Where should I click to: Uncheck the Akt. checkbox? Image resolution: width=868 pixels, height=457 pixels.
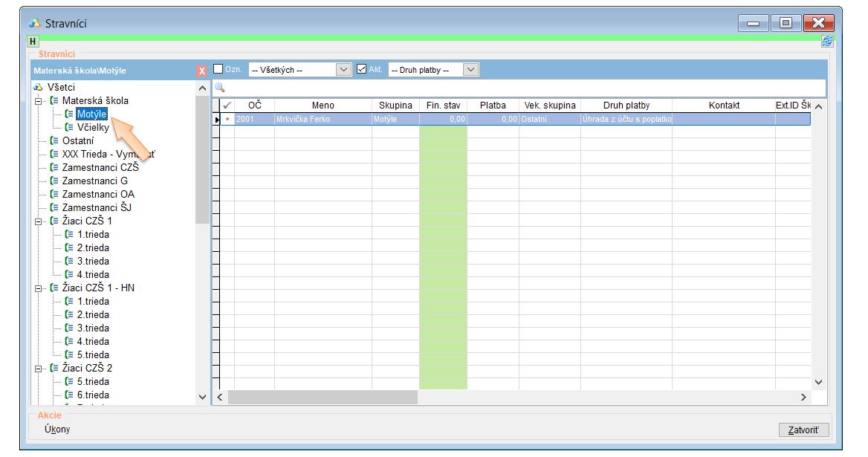click(362, 69)
